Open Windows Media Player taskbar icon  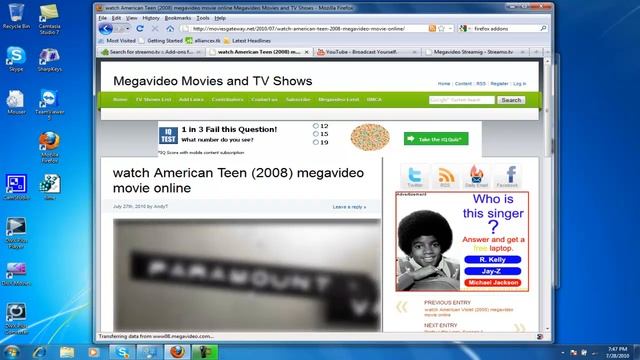pyautogui.click(x=94, y=352)
